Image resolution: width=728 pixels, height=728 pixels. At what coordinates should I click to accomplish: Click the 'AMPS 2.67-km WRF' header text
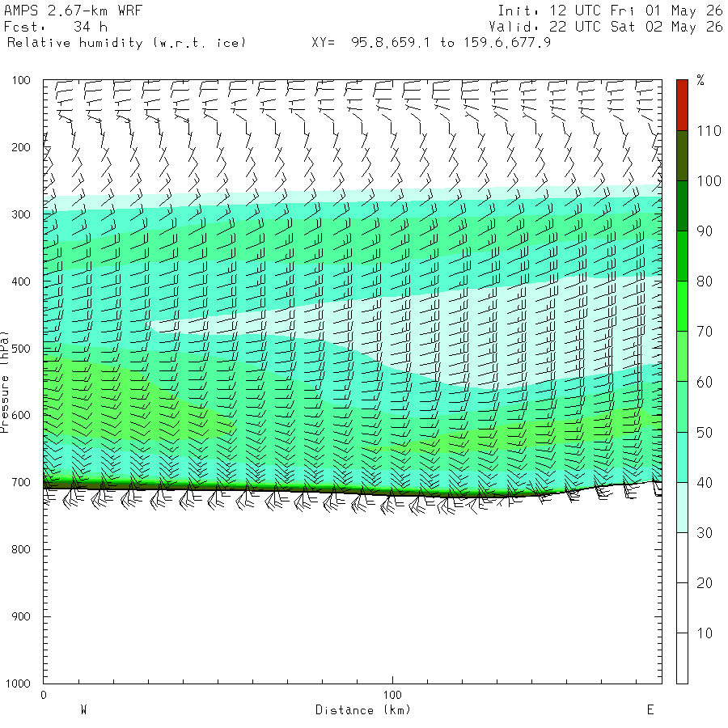click(x=73, y=11)
